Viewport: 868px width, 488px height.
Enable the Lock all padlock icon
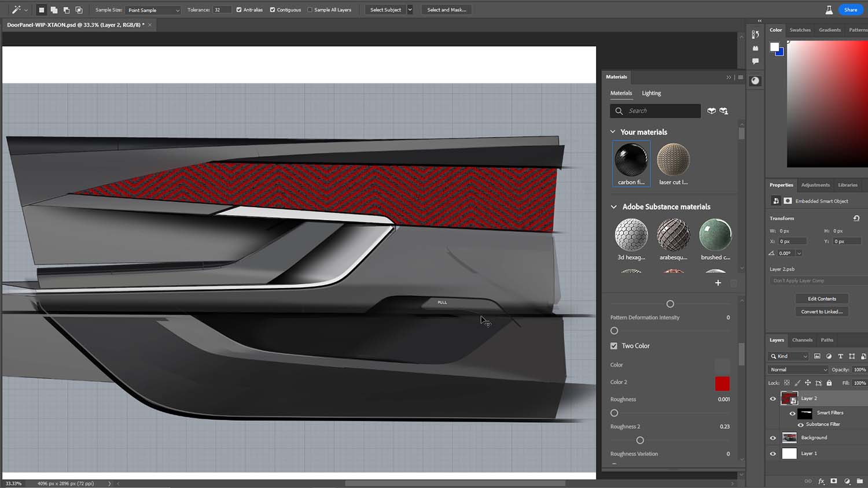tap(829, 383)
